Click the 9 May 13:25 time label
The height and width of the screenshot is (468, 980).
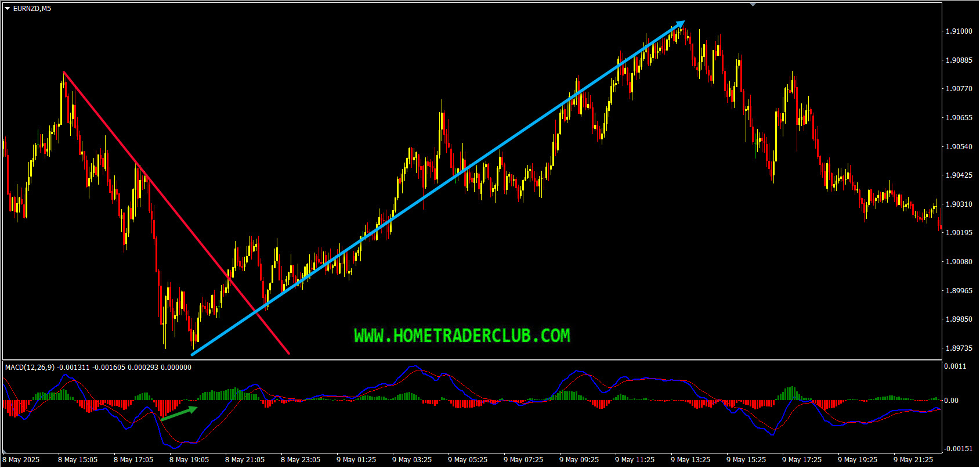(x=690, y=460)
